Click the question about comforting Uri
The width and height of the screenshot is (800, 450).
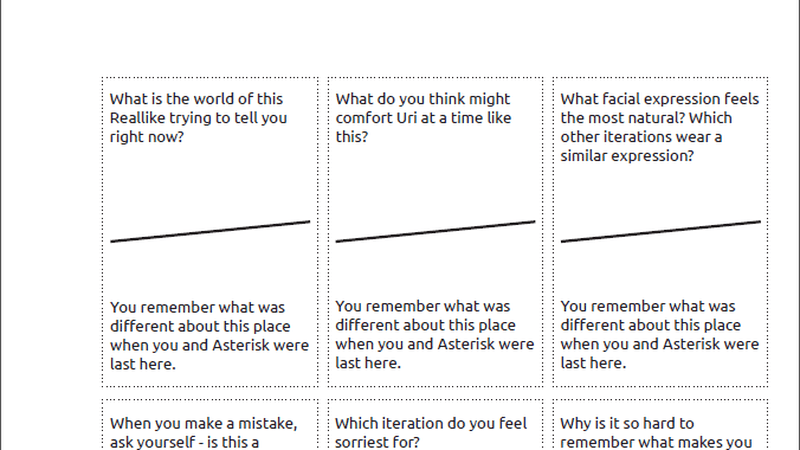(x=423, y=118)
